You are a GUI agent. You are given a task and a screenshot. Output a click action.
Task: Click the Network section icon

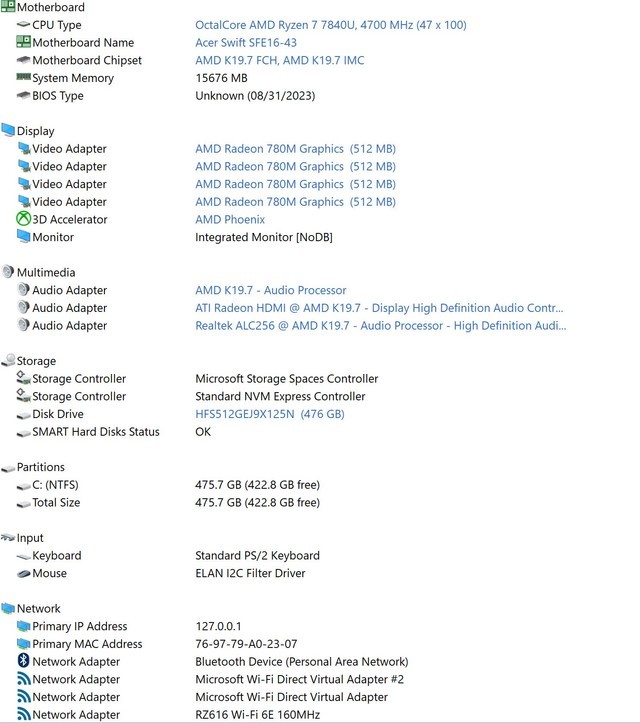[x=8, y=608]
